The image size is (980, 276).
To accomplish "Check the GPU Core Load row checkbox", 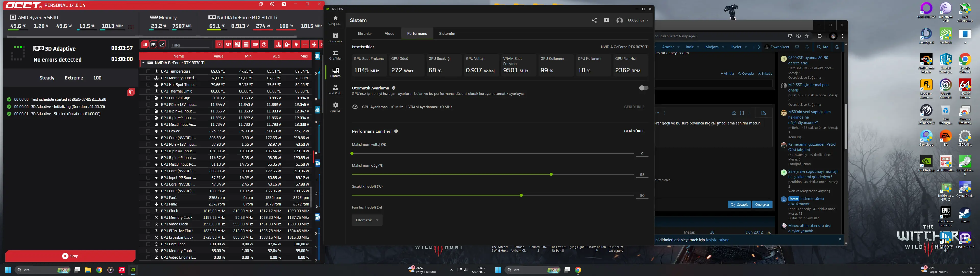I will coord(148,244).
